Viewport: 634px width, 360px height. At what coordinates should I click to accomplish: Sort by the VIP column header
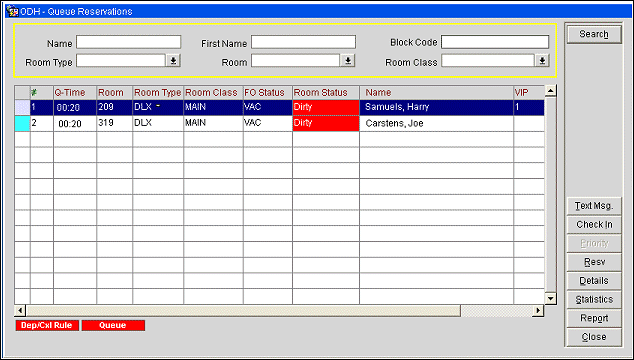(529, 93)
